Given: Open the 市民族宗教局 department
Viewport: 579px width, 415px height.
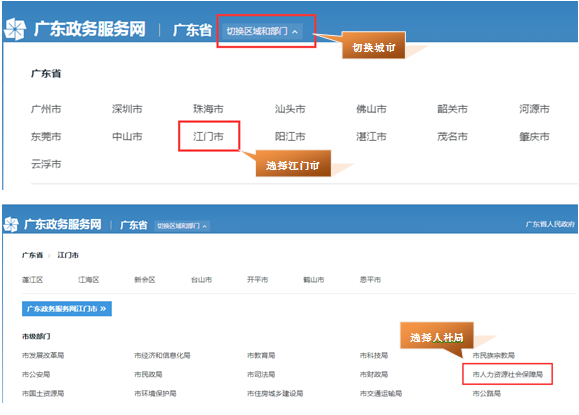Looking at the screenshot, I should [x=494, y=355].
